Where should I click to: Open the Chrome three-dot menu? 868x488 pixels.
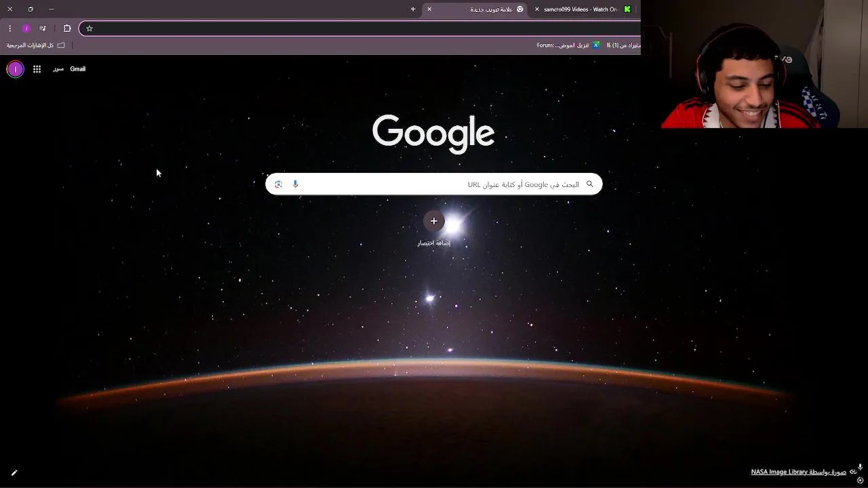point(9,28)
